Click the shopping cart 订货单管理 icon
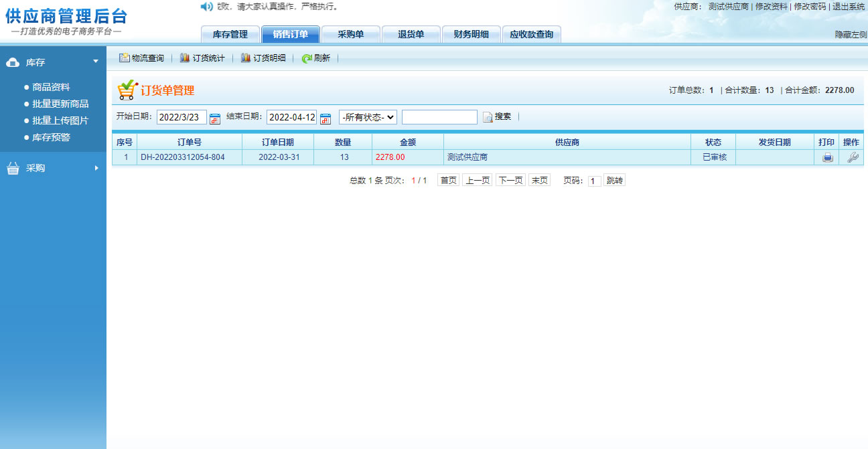The height and width of the screenshot is (449, 868). coord(126,90)
